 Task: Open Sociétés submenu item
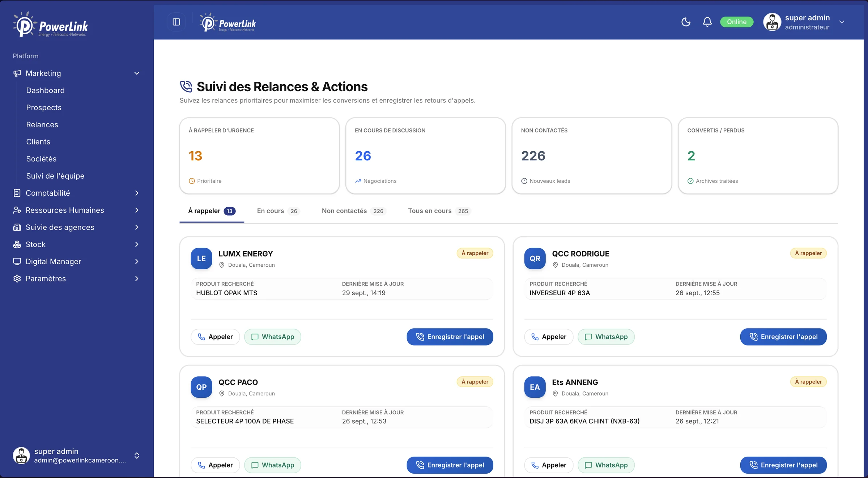[41, 159]
